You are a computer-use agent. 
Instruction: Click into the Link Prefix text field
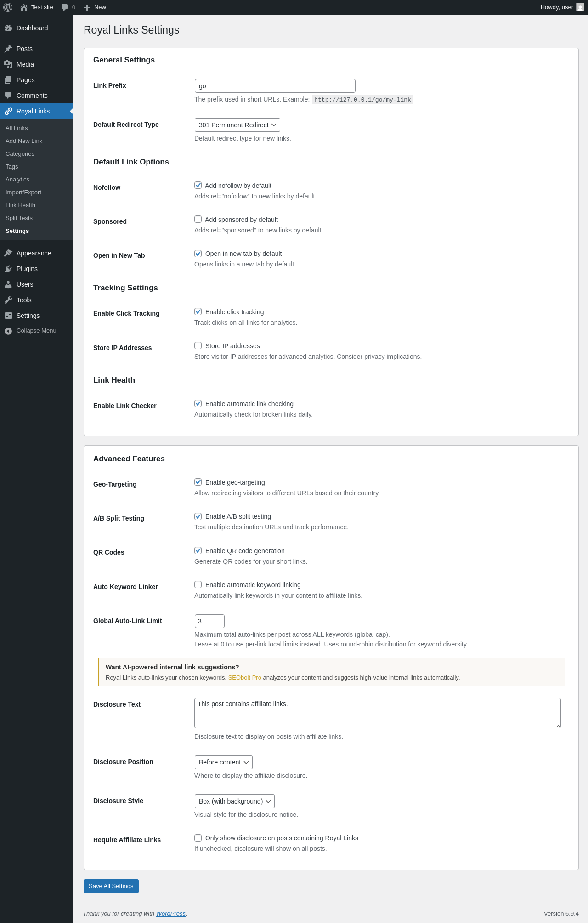click(275, 86)
